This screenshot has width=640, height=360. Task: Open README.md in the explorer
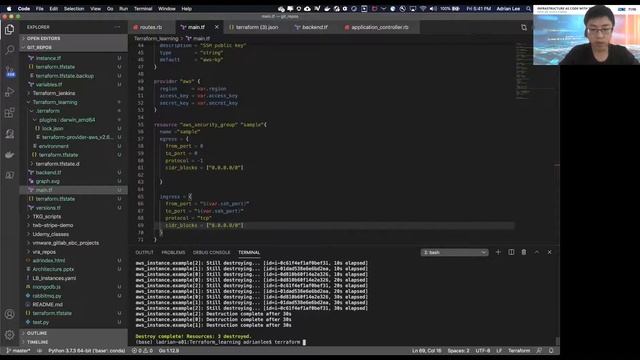[73, 304]
